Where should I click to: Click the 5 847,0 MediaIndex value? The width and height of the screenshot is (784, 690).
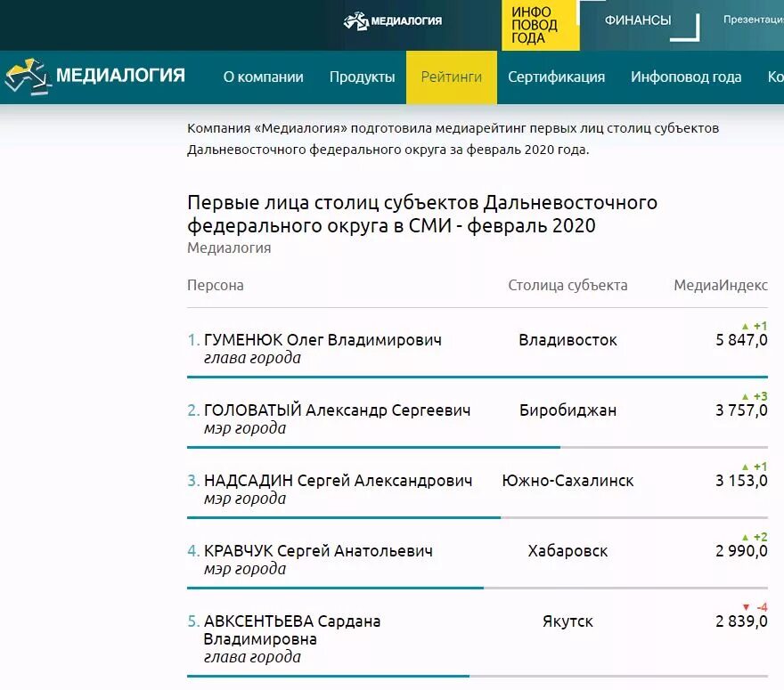741,340
